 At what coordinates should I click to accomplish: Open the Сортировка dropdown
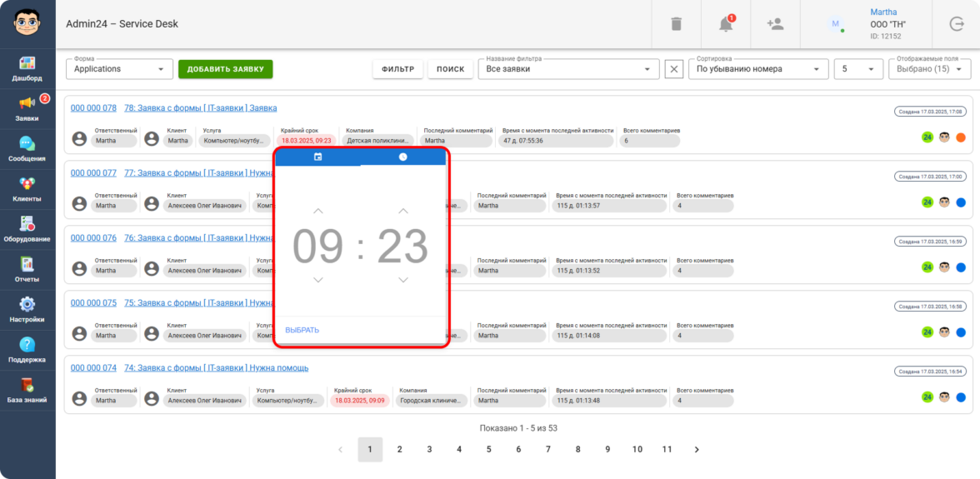[757, 69]
